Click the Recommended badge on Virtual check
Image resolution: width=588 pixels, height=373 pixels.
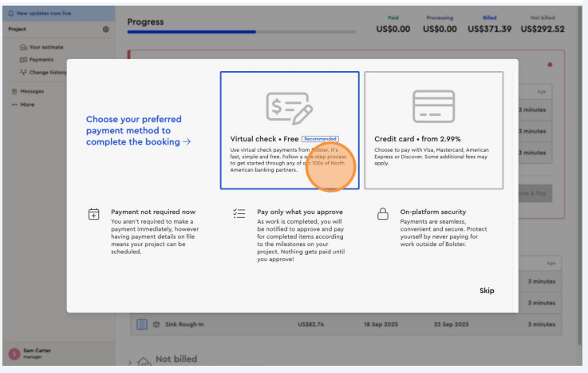coord(320,139)
